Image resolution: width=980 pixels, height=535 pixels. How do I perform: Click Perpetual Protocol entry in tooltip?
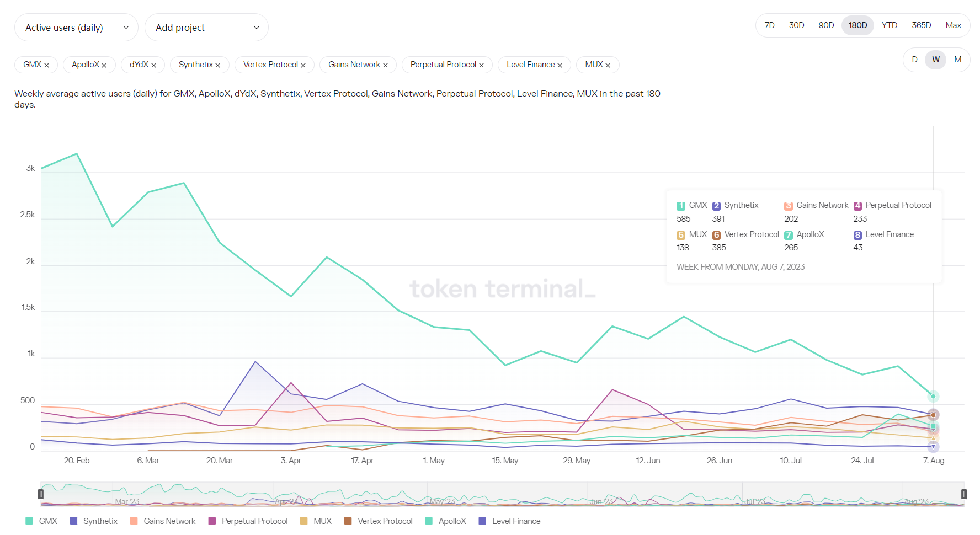pyautogui.click(x=893, y=205)
